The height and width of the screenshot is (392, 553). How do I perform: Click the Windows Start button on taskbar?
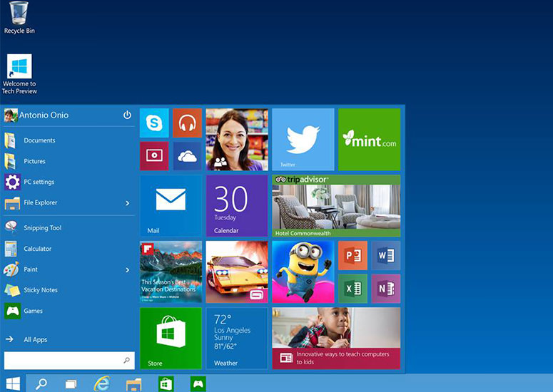[x=13, y=383]
